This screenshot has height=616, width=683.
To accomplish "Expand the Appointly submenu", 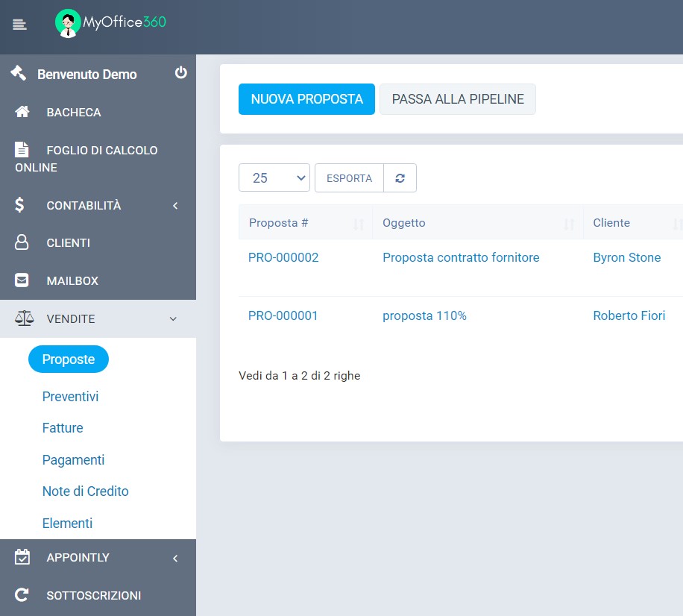I will tap(98, 558).
